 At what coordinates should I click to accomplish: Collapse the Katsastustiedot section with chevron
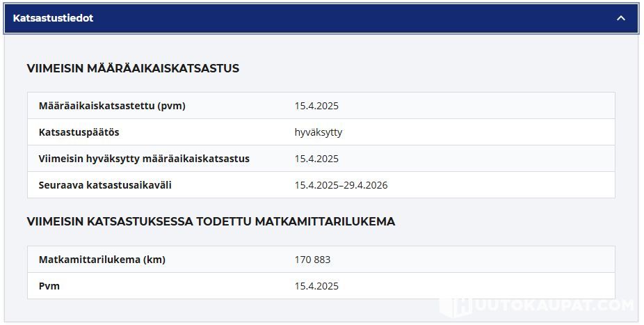tap(621, 18)
